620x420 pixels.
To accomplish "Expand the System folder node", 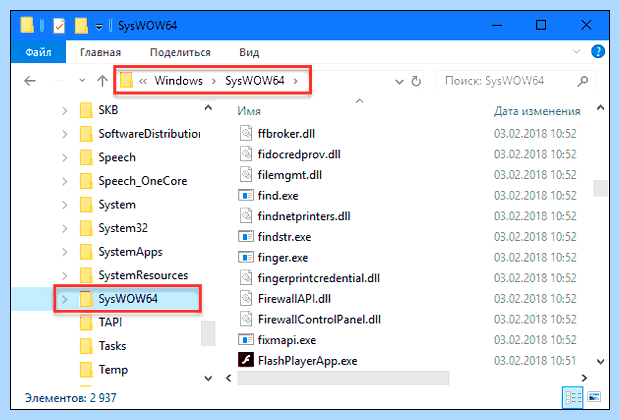I will pyautogui.click(x=65, y=205).
